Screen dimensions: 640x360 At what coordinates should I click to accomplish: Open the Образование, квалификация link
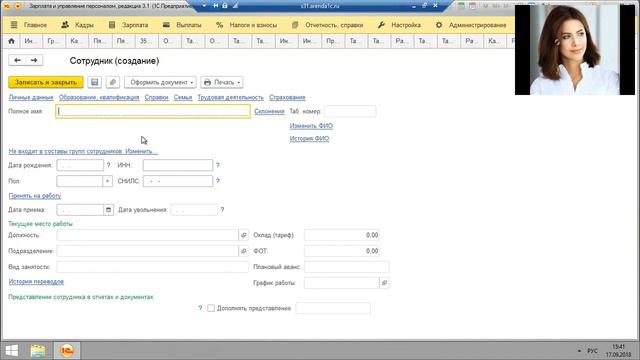(x=99, y=98)
